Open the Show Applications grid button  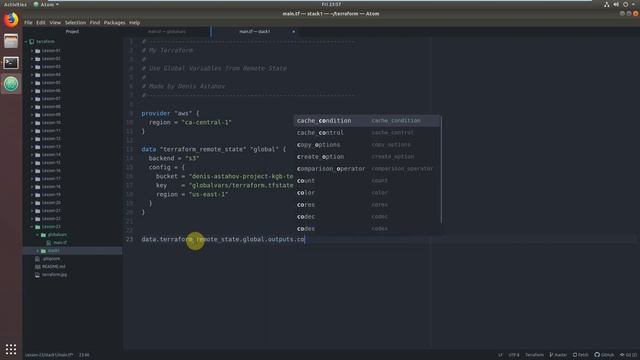(x=11, y=349)
